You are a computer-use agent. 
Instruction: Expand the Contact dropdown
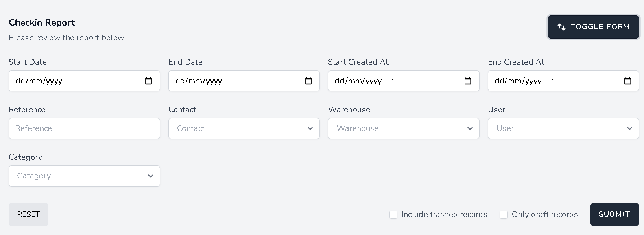click(x=244, y=128)
